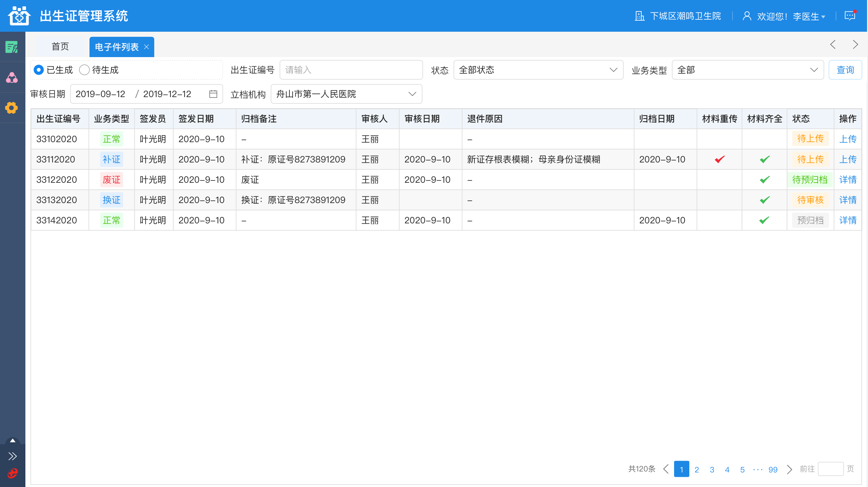The image size is (868, 487).
Task: Click green 材料齐全 checkmark in row 33122020
Action: click(x=765, y=180)
